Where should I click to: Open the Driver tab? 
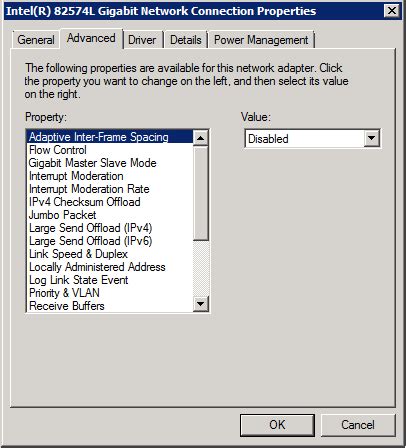pos(142,40)
